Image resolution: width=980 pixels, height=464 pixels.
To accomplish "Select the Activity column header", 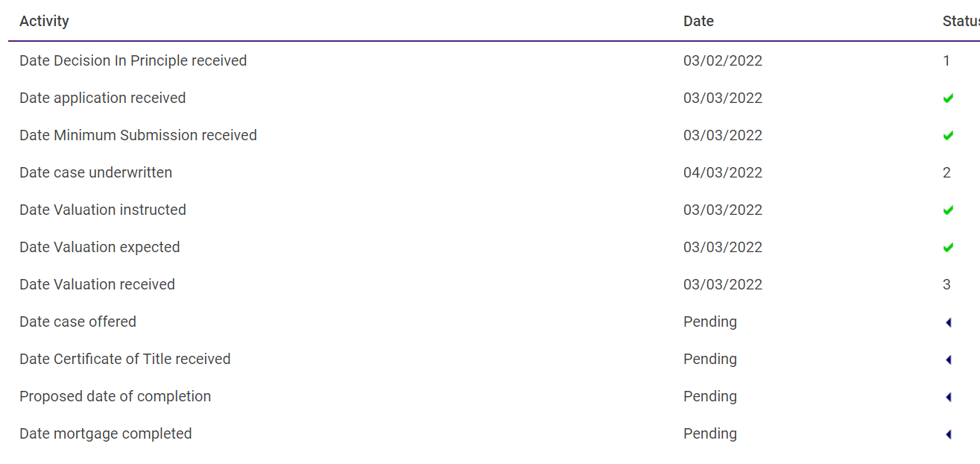I will tap(44, 21).
